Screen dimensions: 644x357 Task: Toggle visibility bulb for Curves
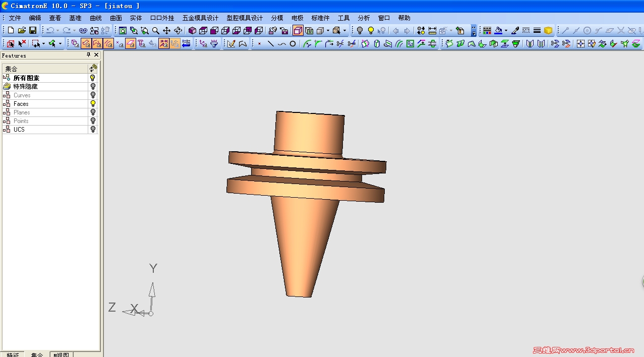[93, 95]
